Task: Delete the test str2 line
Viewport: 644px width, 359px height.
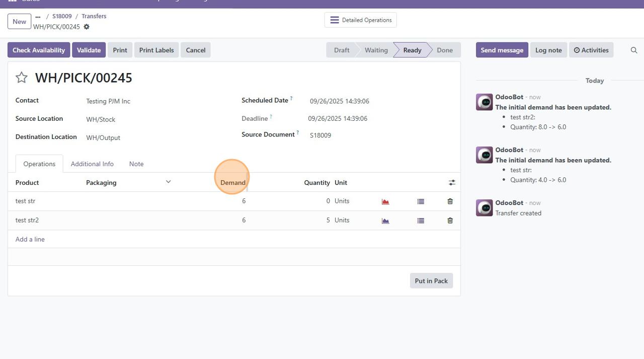Action: click(450, 221)
